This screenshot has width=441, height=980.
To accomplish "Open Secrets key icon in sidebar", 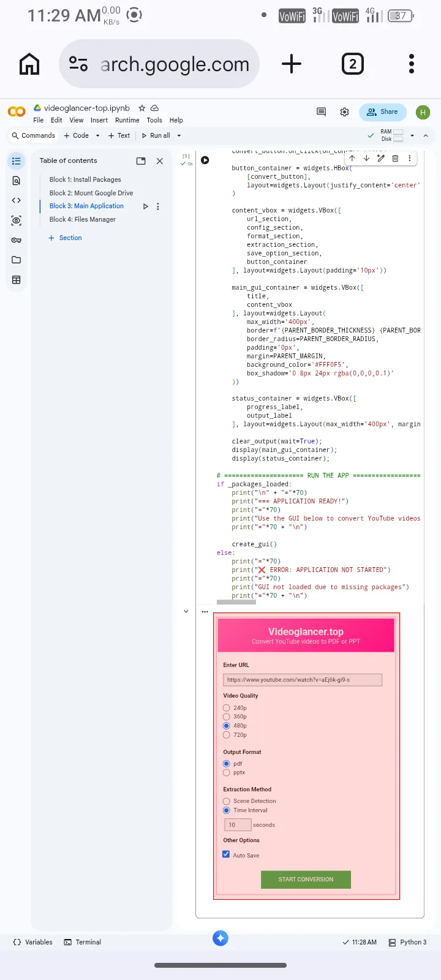I will coord(17,240).
